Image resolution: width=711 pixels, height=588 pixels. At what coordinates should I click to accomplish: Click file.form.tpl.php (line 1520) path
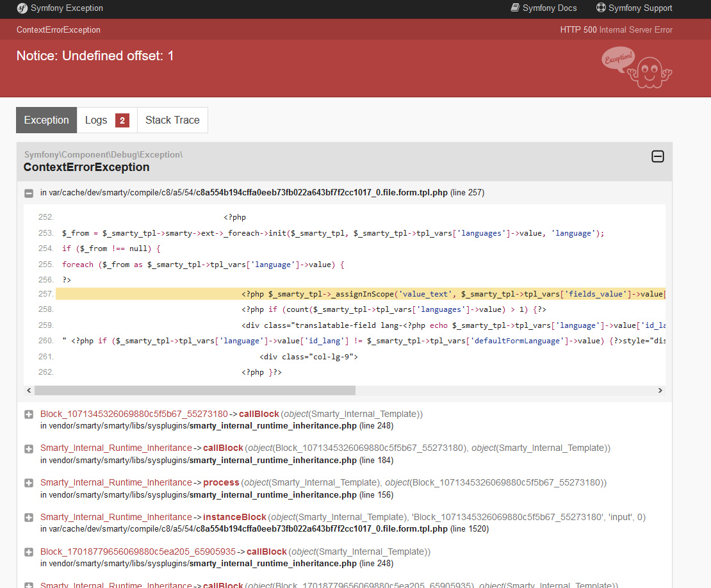point(265,528)
